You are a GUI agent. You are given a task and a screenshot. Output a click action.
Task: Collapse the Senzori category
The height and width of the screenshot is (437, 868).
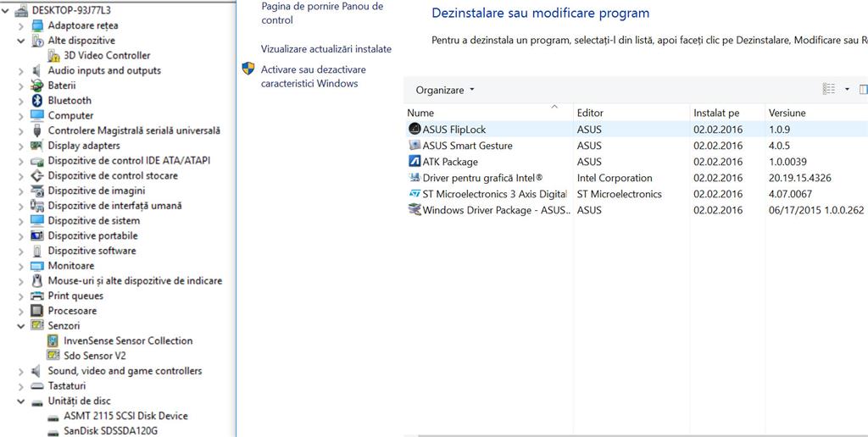click(x=21, y=326)
